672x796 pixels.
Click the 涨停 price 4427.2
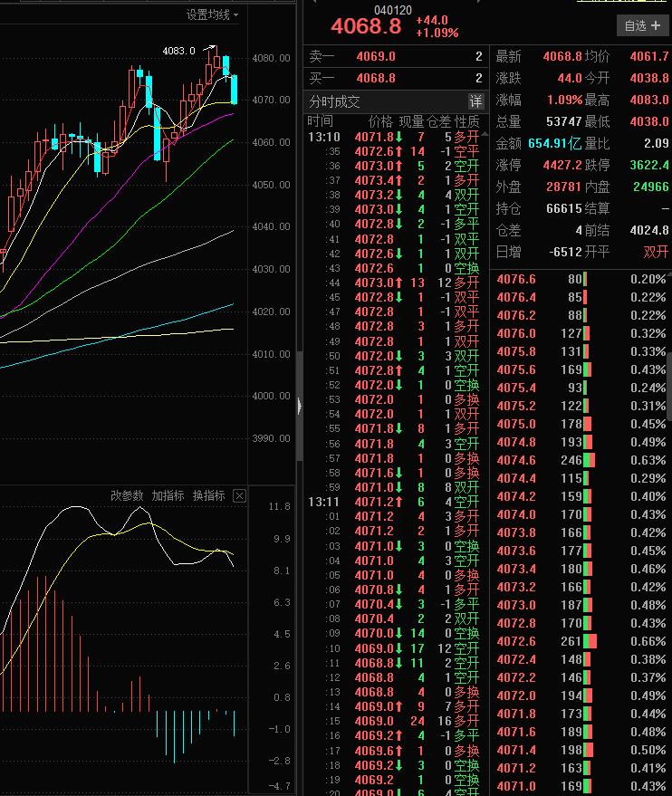click(x=562, y=166)
